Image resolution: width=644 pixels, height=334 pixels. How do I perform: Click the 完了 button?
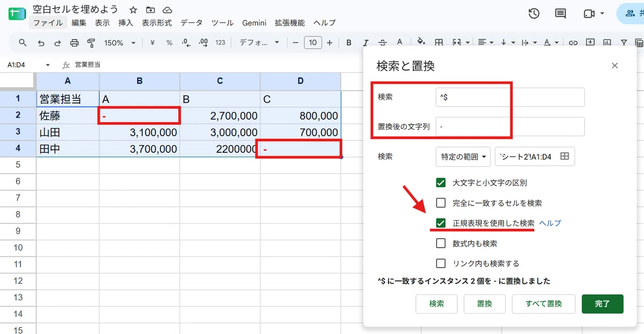click(603, 304)
